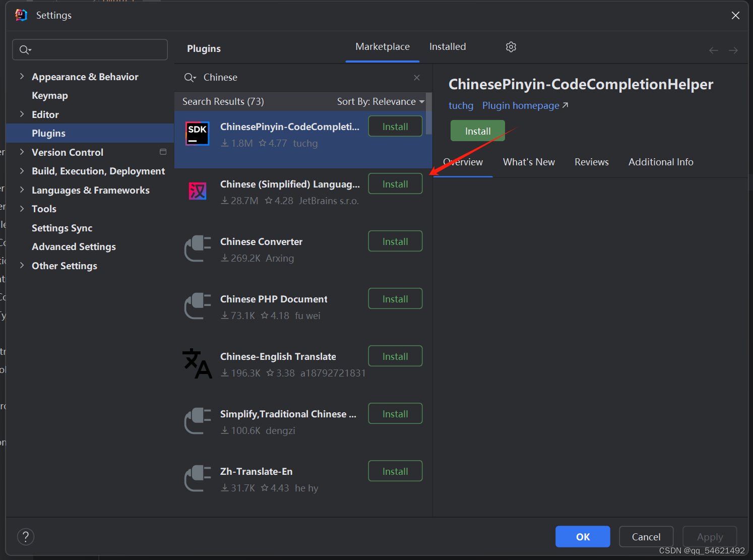Focus the plugin search field with Chinese
The height and width of the screenshot is (560, 753).
(302, 78)
